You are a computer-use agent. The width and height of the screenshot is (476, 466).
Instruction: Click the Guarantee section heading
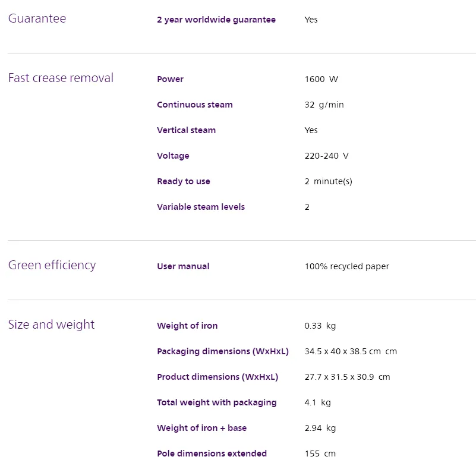click(x=37, y=18)
